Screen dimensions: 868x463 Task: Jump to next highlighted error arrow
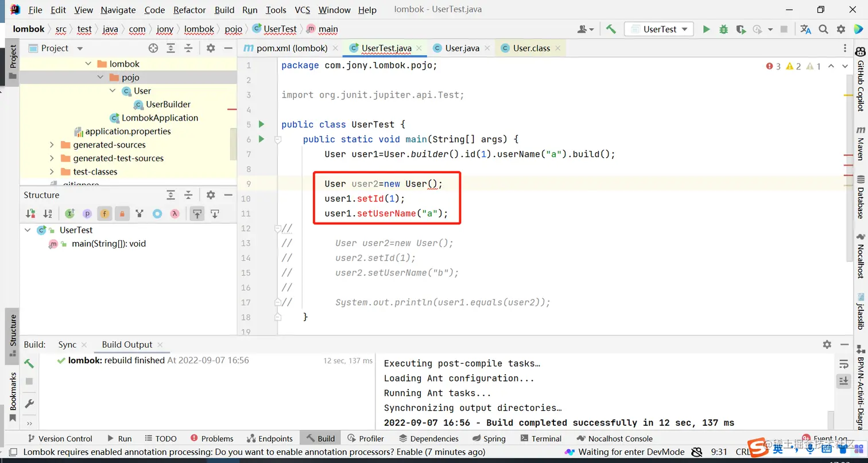tap(844, 67)
